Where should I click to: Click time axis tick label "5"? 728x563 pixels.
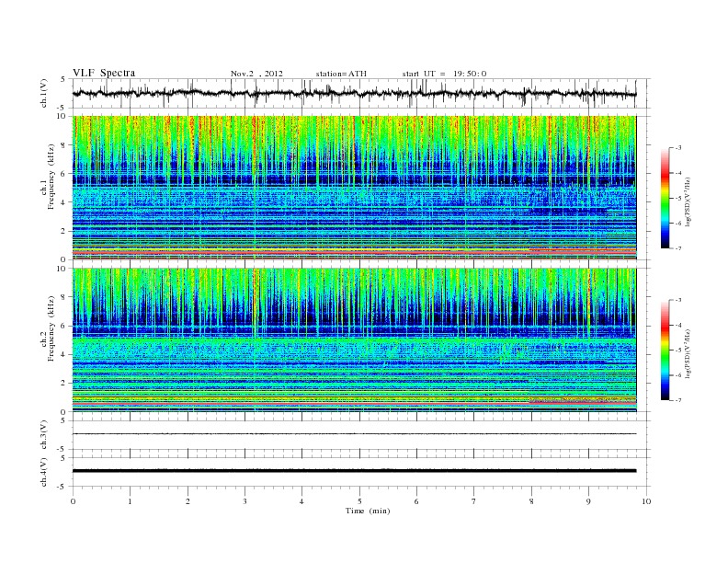coord(359,501)
